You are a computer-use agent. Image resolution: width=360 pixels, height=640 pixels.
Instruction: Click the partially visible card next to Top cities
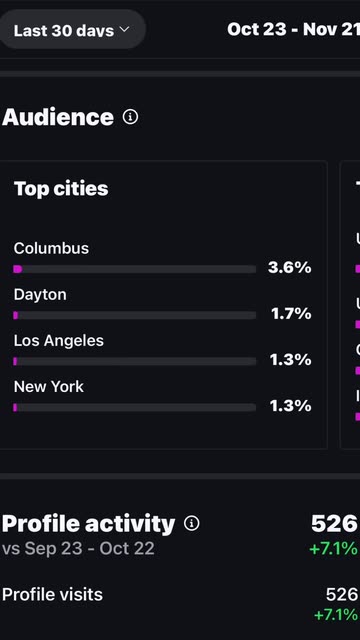350,304
